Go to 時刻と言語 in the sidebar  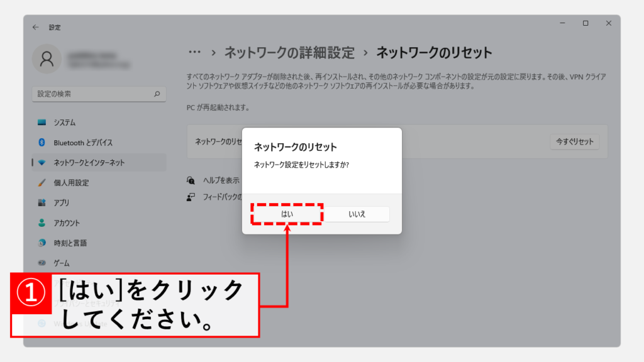pos(70,243)
